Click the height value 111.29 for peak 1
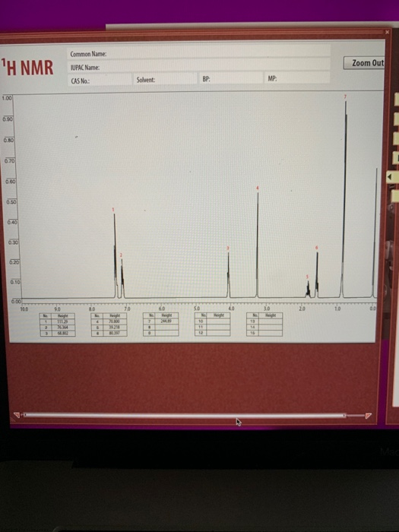 click(x=63, y=321)
